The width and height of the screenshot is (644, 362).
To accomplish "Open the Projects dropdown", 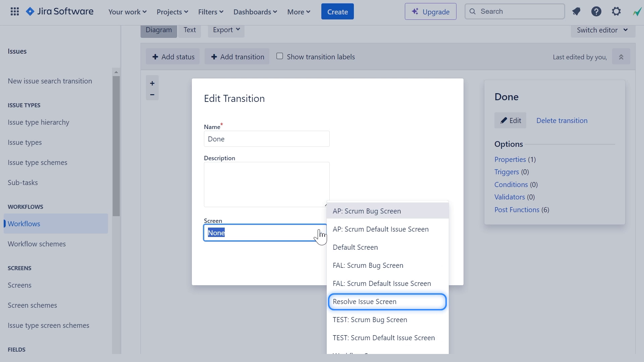I will tap(172, 11).
